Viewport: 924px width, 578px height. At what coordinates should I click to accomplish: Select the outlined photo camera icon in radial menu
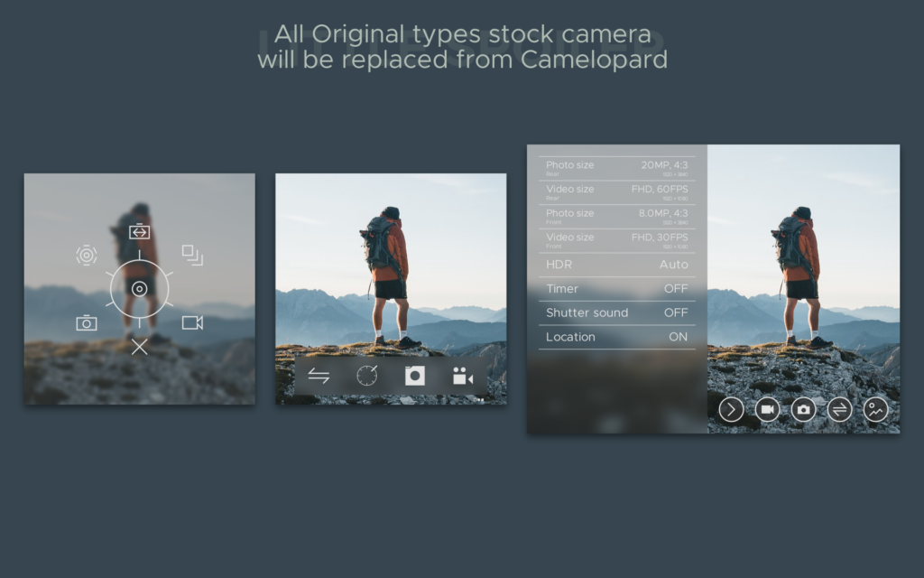87,322
